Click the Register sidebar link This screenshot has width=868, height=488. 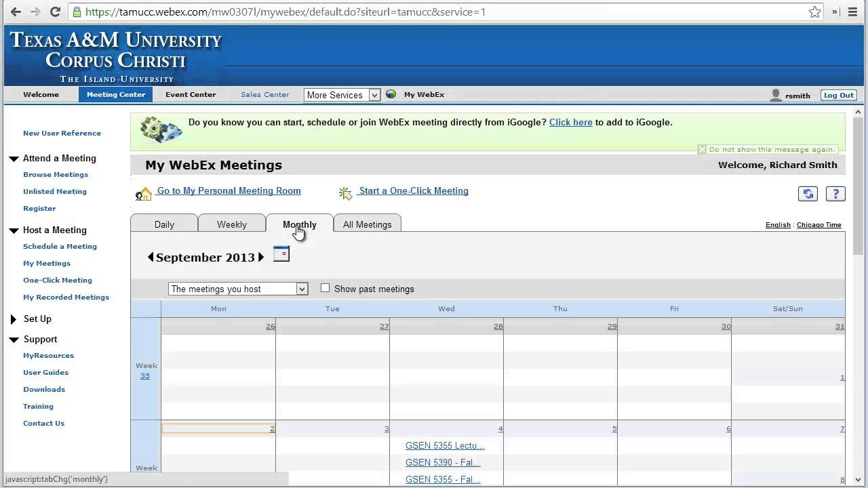[39, 209]
